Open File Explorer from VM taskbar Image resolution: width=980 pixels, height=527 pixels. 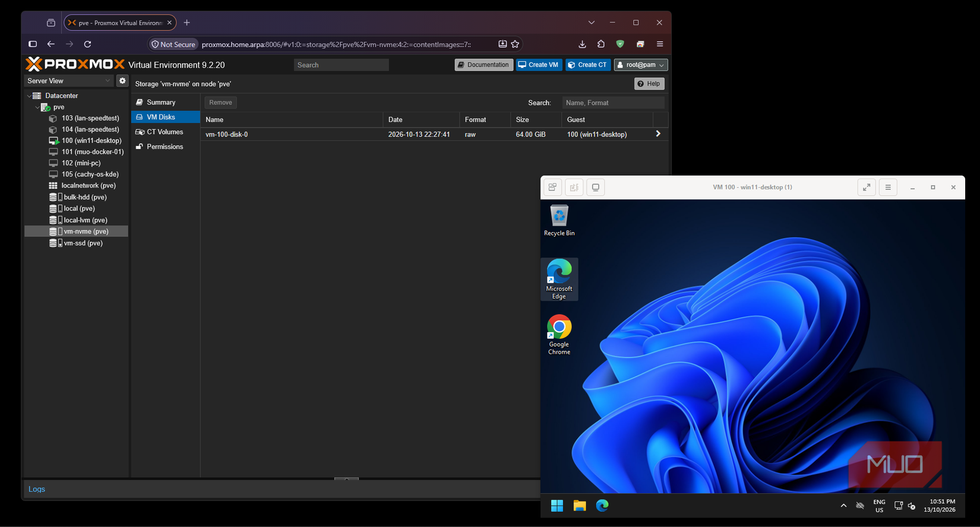pos(580,506)
